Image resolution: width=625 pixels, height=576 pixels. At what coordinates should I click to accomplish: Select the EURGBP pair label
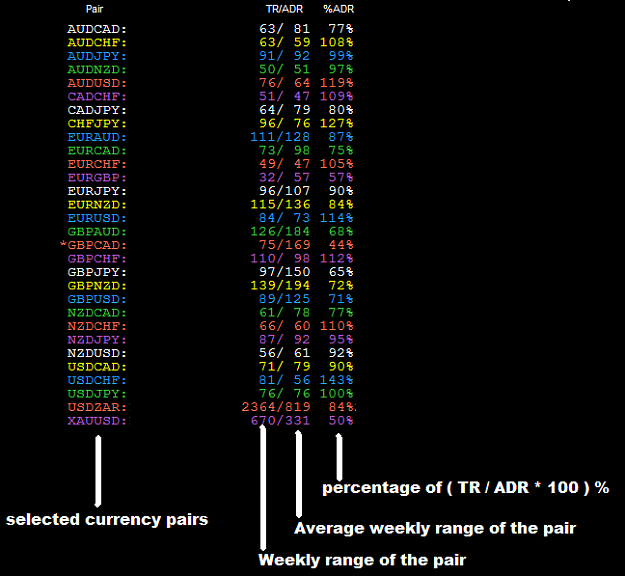(97, 178)
